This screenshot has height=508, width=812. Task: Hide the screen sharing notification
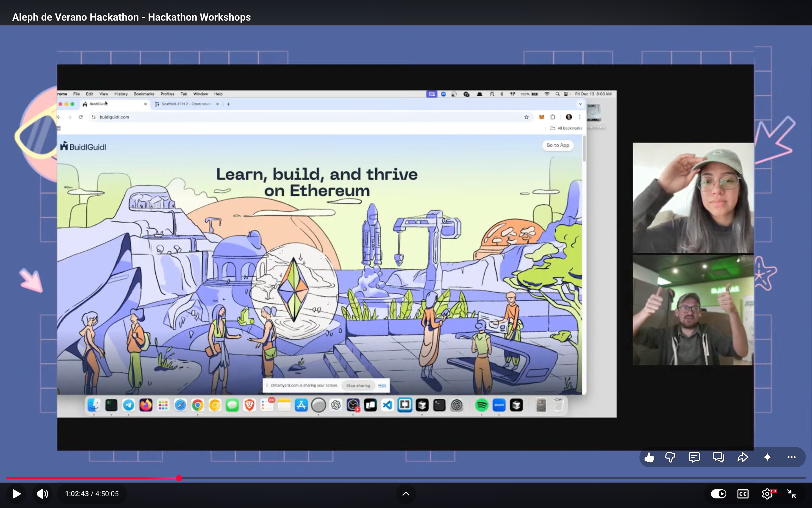click(382, 385)
